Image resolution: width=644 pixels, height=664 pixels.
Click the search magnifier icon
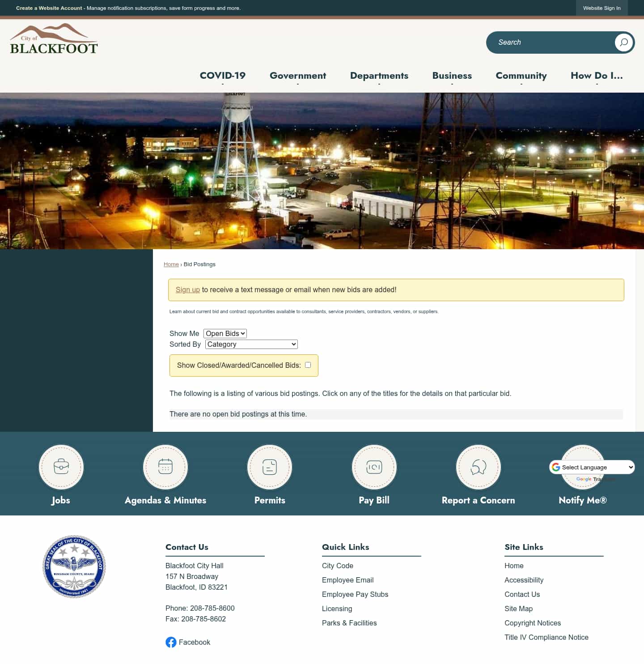click(623, 42)
